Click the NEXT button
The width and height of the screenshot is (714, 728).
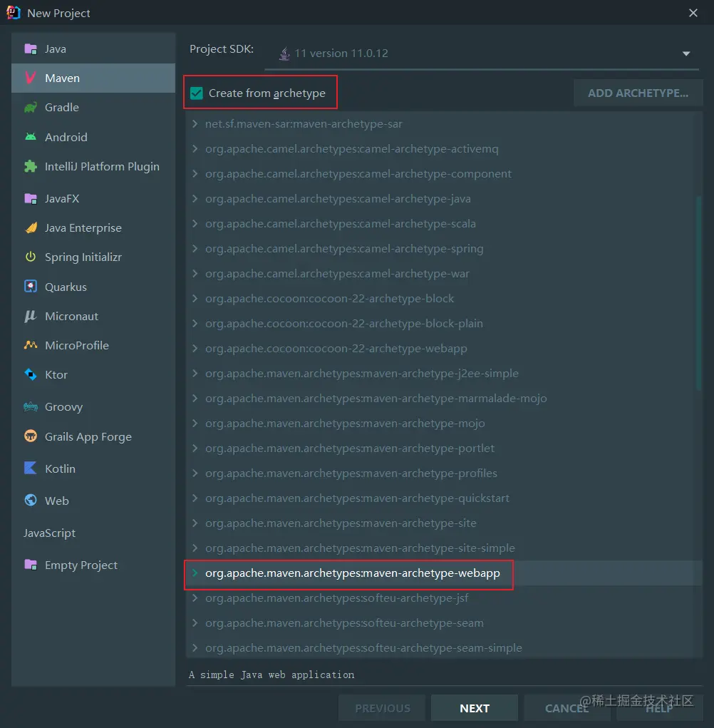(474, 708)
